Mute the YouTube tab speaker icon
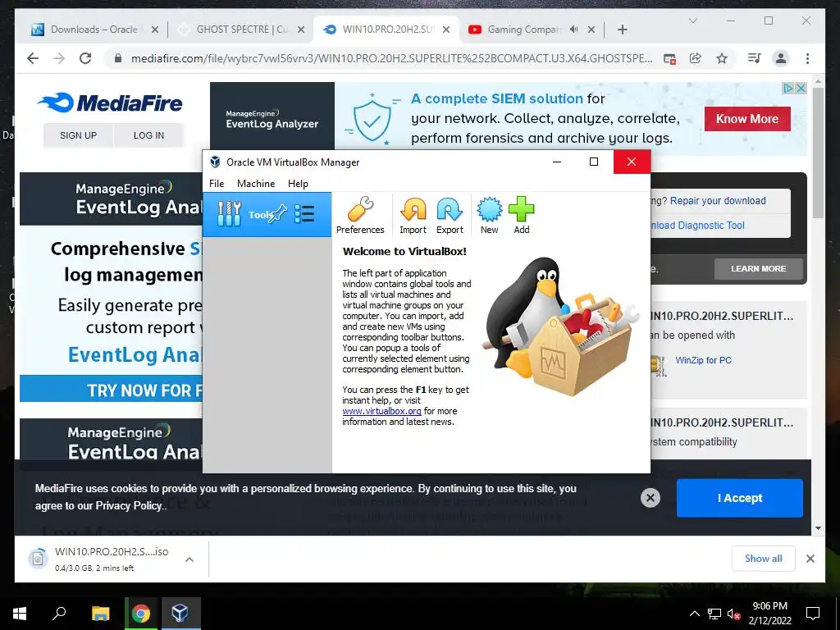The width and height of the screenshot is (840, 630). click(573, 30)
